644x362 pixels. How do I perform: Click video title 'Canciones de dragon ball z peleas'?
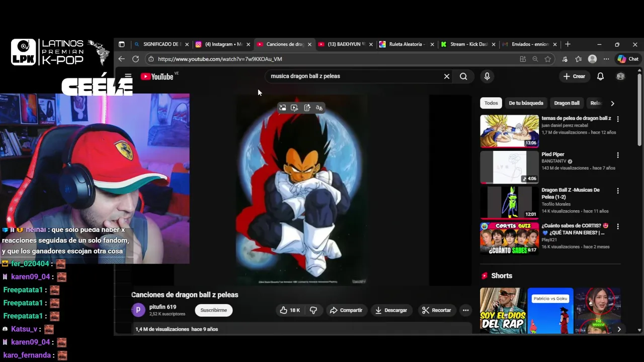click(185, 295)
